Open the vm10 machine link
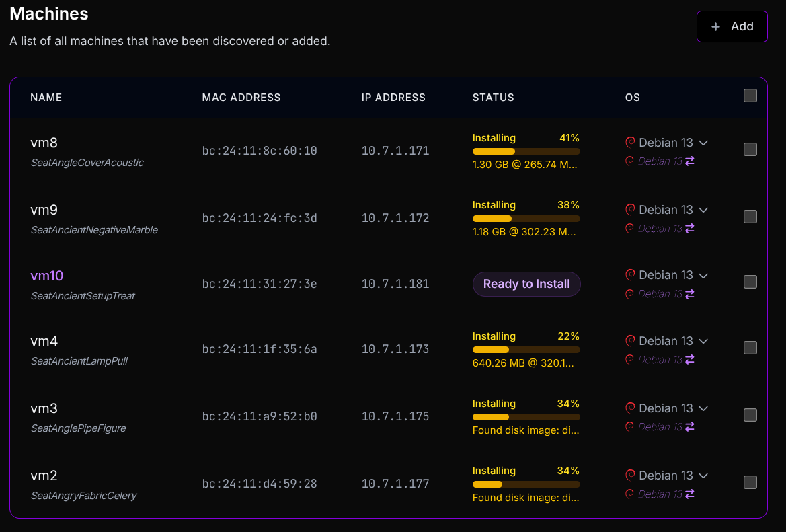This screenshot has height=532, width=786. (x=47, y=276)
